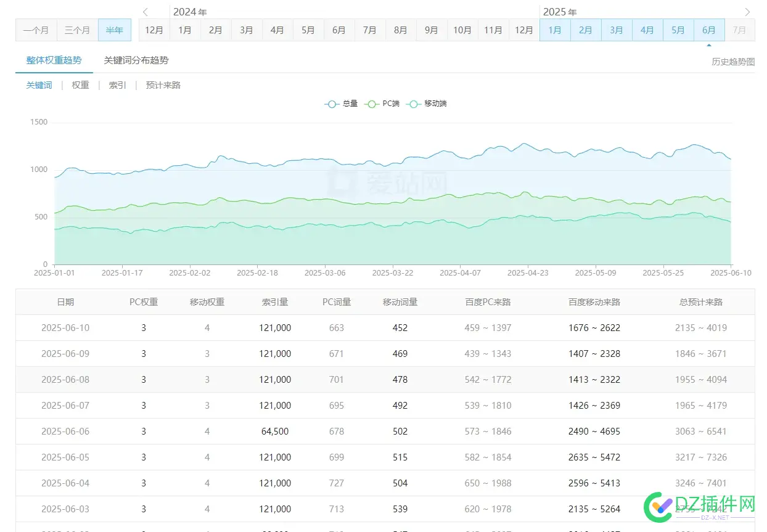Show the 预计来路 chart metric
The height and width of the screenshot is (532, 767).
[x=163, y=85]
